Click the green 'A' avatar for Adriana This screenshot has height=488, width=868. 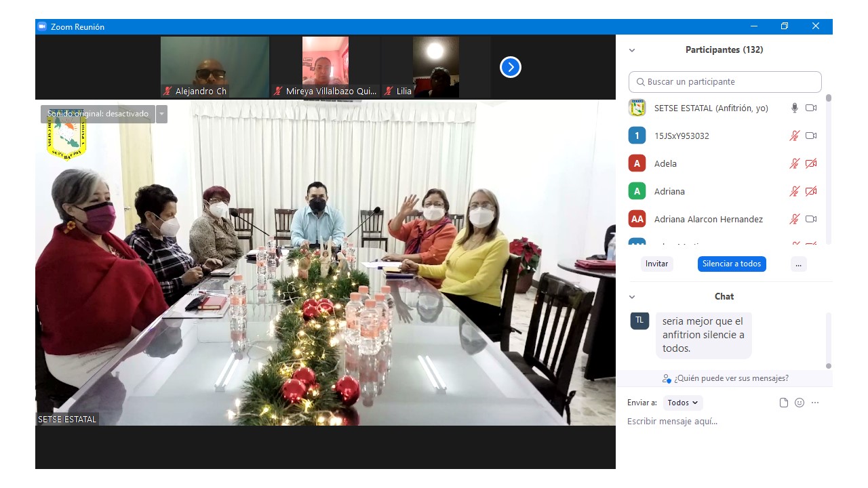[x=637, y=191]
